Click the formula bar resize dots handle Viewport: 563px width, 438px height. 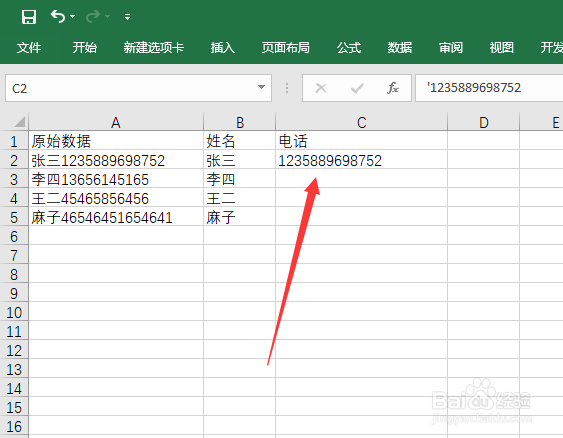click(287, 88)
